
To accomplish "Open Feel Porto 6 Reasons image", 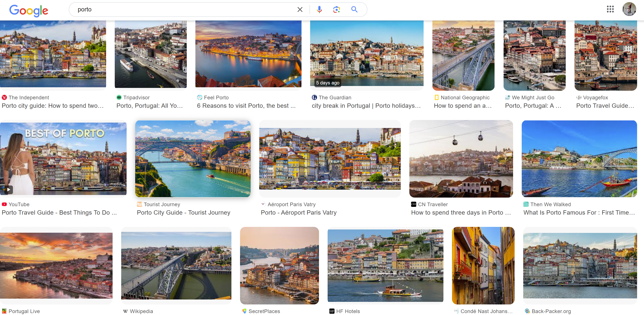I will click(248, 54).
